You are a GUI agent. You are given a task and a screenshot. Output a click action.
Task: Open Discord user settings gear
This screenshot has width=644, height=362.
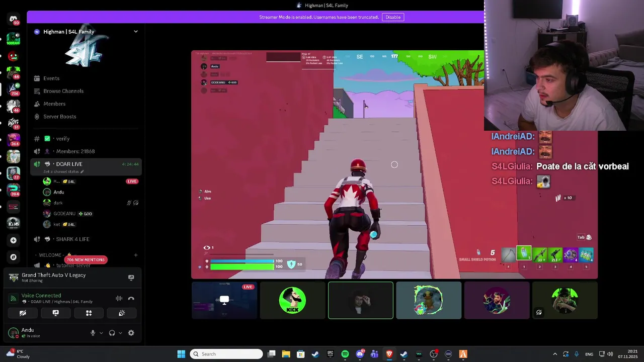click(131, 333)
